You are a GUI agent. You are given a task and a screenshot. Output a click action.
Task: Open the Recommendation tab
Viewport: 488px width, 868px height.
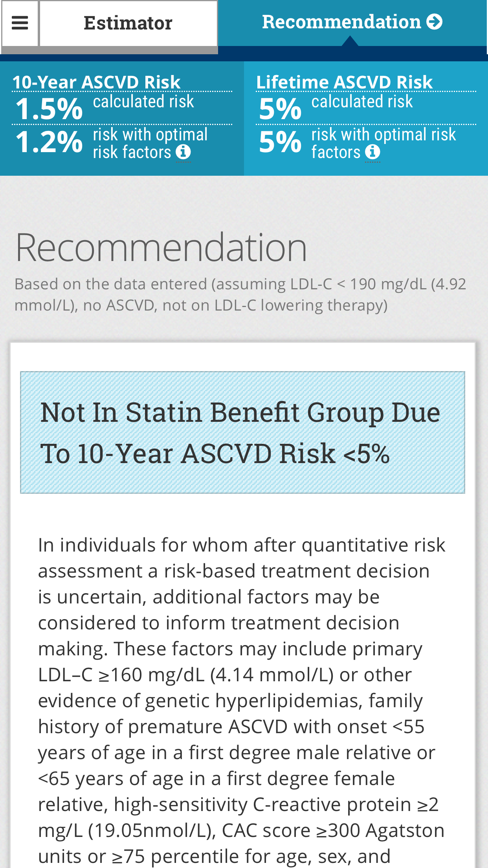click(x=352, y=23)
